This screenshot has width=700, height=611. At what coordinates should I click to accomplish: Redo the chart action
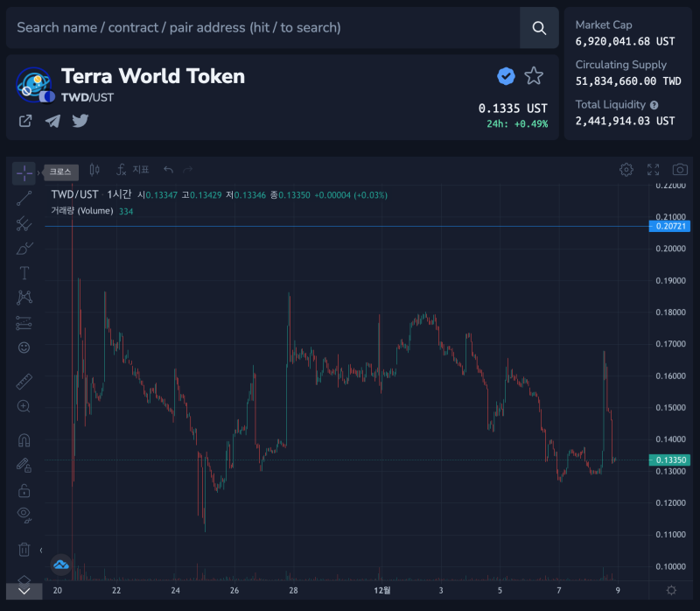point(188,170)
